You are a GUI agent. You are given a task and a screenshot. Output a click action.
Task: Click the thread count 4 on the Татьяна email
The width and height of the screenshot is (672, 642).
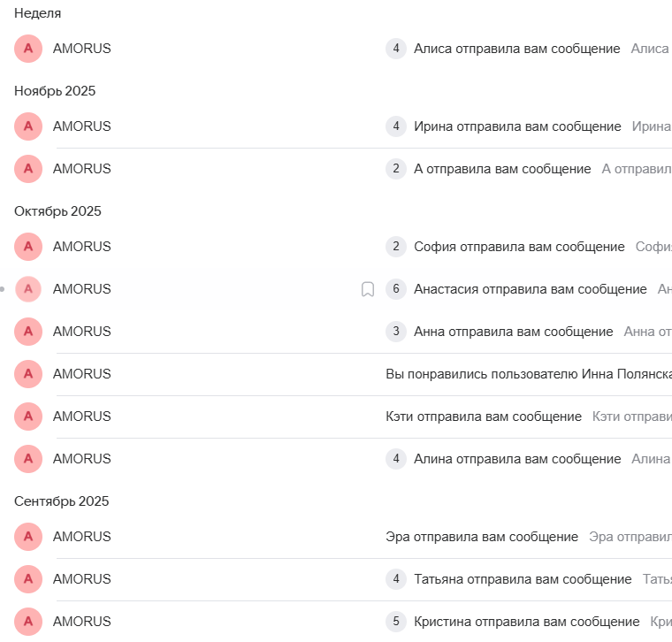click(x=396, y=579)
